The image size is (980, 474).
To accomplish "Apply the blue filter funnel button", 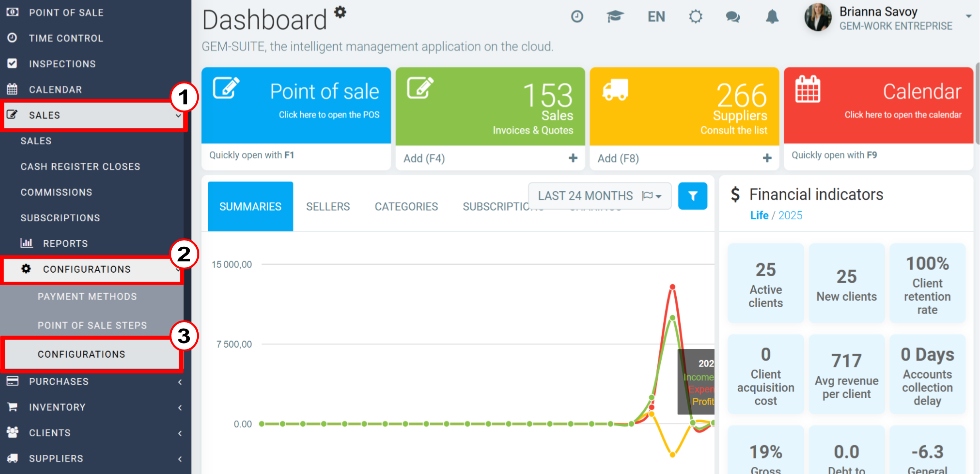I will click(693, 196).
